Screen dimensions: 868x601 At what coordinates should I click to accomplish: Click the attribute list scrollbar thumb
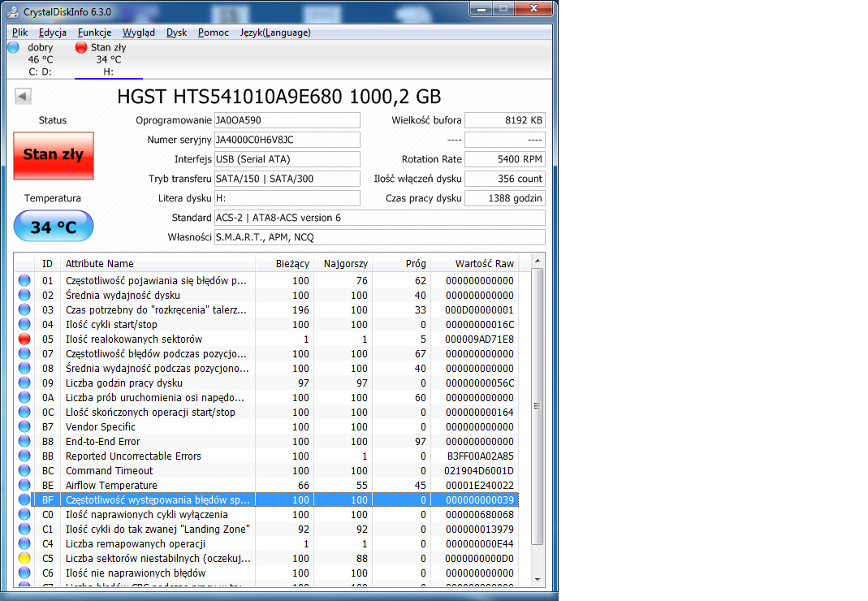click(537, 406)
